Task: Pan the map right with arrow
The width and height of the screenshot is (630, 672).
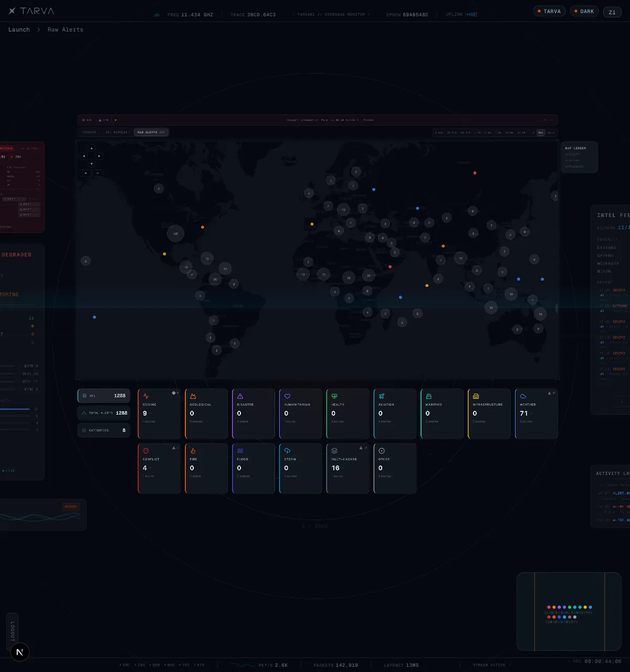Action: (x=99, y=156)
